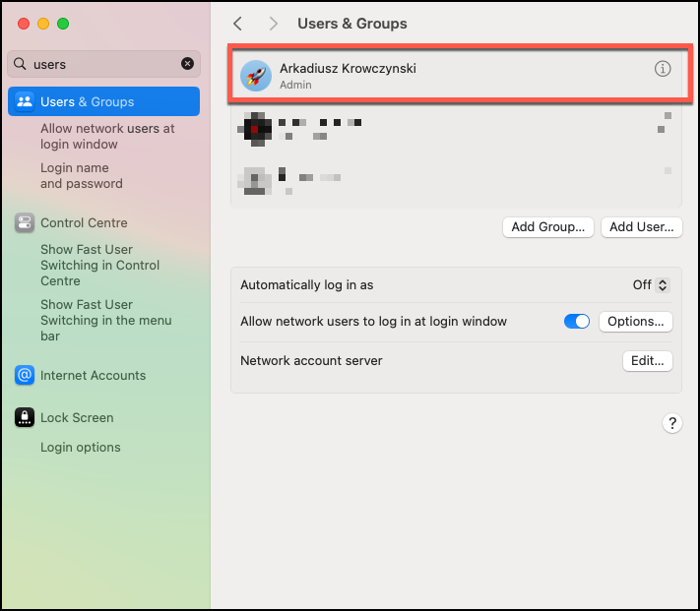The height and width of the screenshot is (611, 700).
Task: Open the Automatically log in as dropdown
Action: (651, 285)
